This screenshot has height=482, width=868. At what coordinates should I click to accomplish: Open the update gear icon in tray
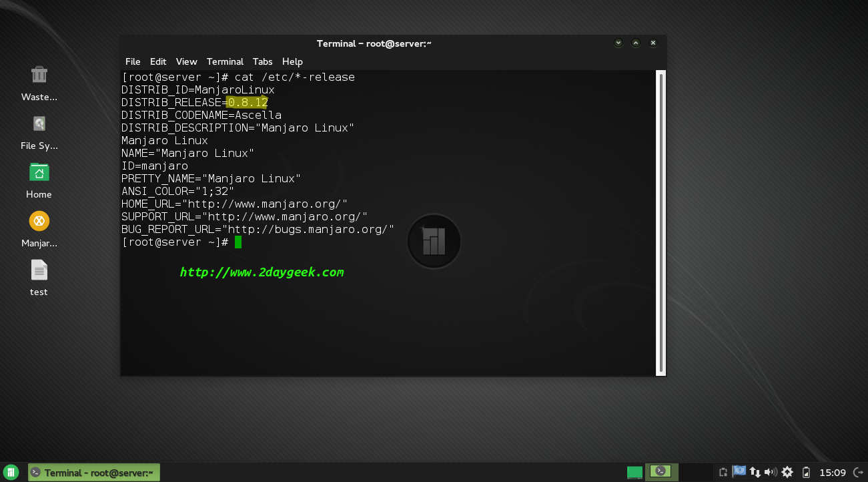pos(787,473)
